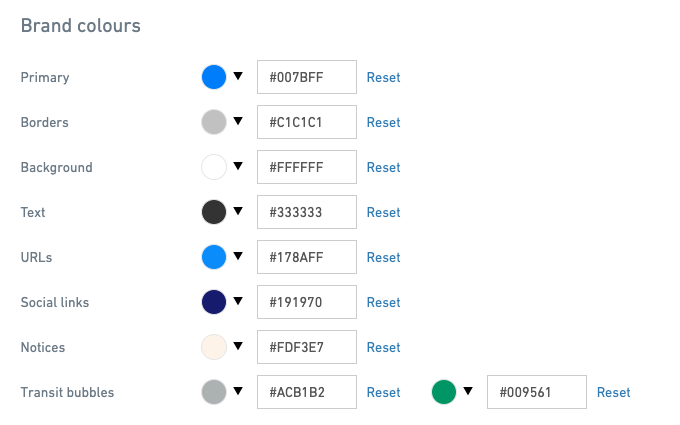
Task: Select the Notices hex field #FDF3E7
Action: coord(307,347)
